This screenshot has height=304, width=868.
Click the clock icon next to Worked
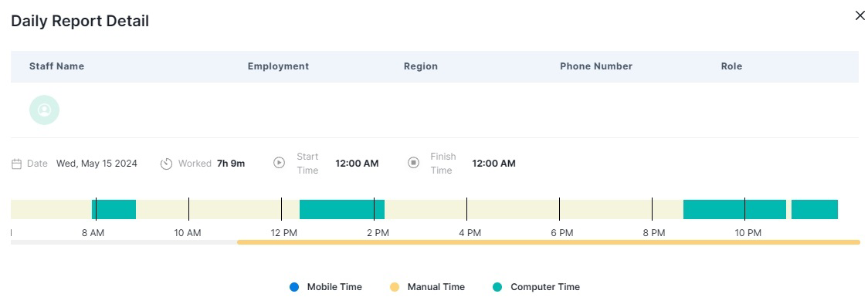[166, 164]
